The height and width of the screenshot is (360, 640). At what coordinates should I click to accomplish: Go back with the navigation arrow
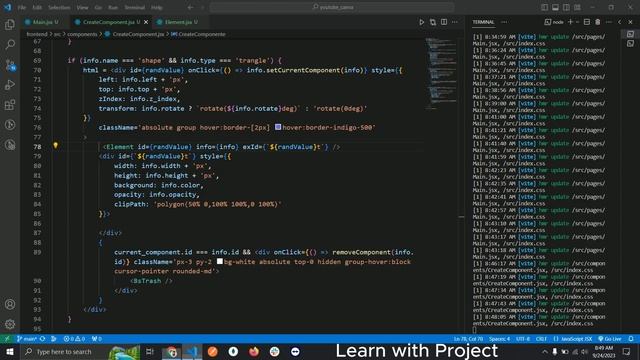pyautogui.click(x=191, y=7)
